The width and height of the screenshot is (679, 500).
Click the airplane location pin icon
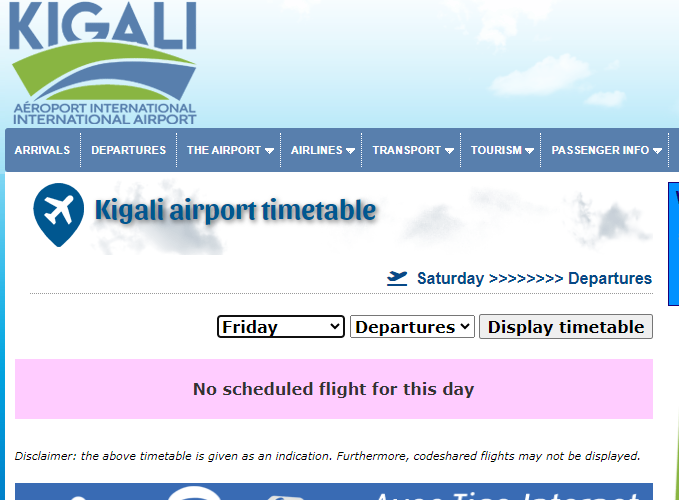pyautogui.click(x=58, y=213)
